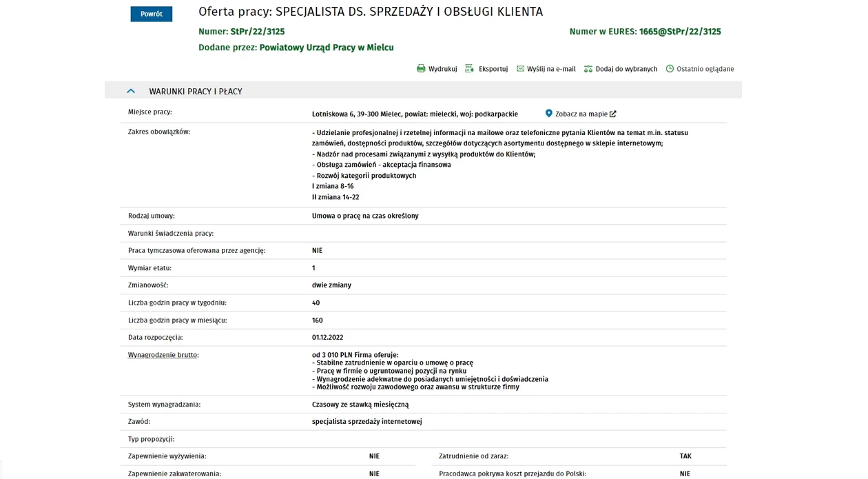
Task: Click the Wynagrodzenie brutto underlined label
Action: click(163, 355)
